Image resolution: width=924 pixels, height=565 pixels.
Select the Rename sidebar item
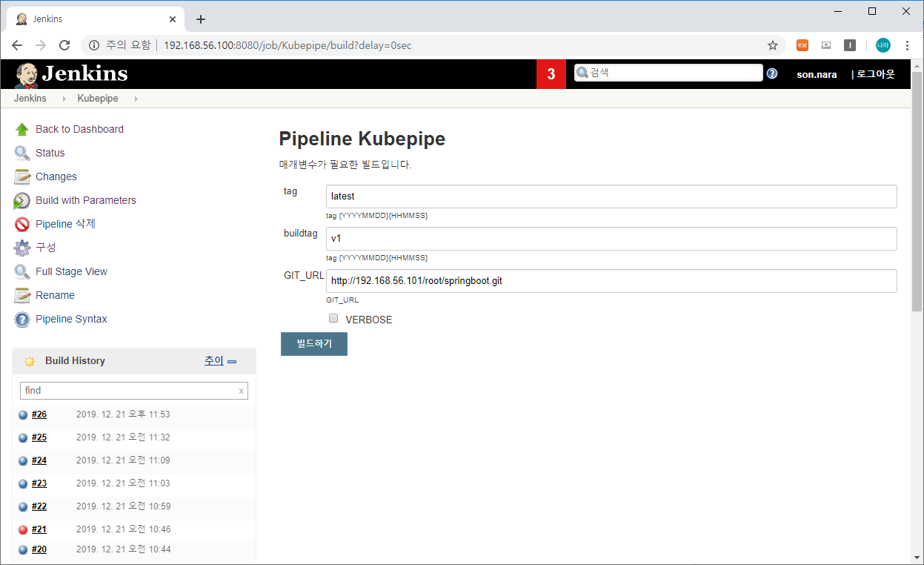point(55,295)
